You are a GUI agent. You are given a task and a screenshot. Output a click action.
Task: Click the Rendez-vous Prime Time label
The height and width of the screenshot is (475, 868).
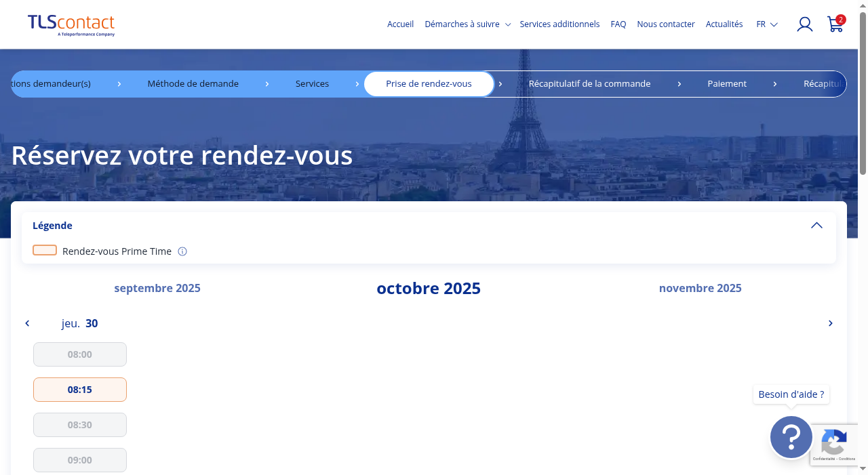[x=117, y=251]
